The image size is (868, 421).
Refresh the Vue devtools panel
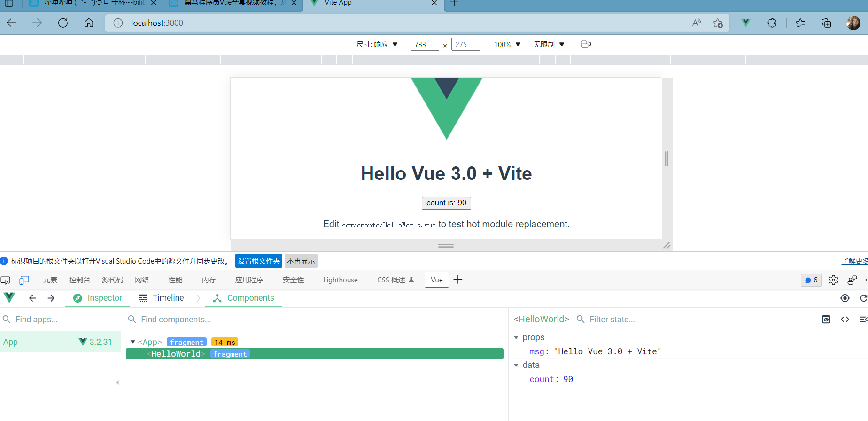(x=863, y=298)
